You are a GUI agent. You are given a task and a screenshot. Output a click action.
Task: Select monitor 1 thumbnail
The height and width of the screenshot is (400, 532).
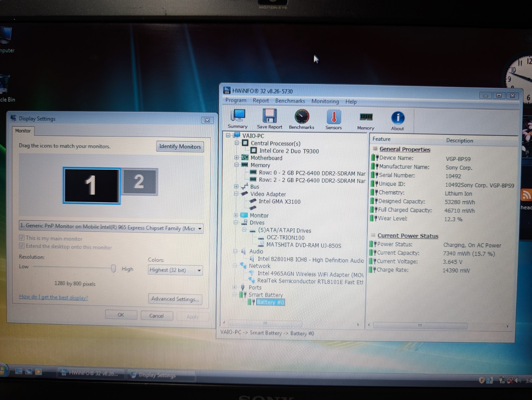(x=91, y=185)
